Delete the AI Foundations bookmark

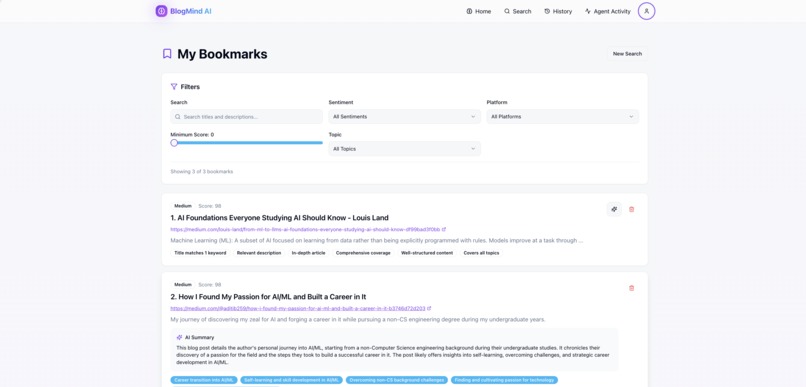pyautogui.click(x=632, y=209)
